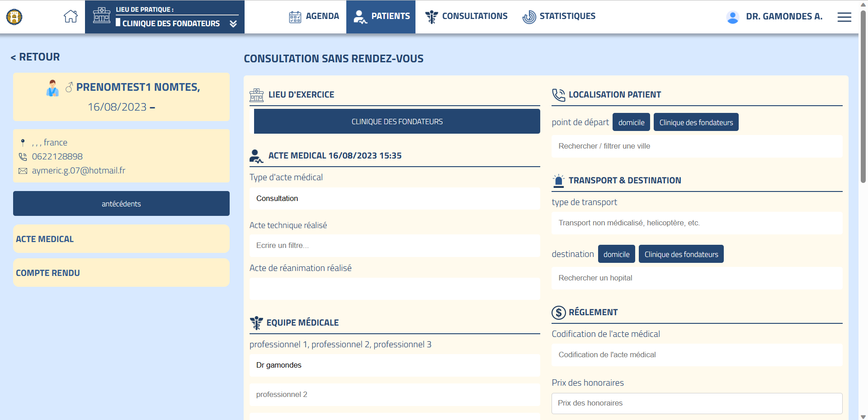
Task: Click the Transport & Destination siren icon
Action: (559, 181)
